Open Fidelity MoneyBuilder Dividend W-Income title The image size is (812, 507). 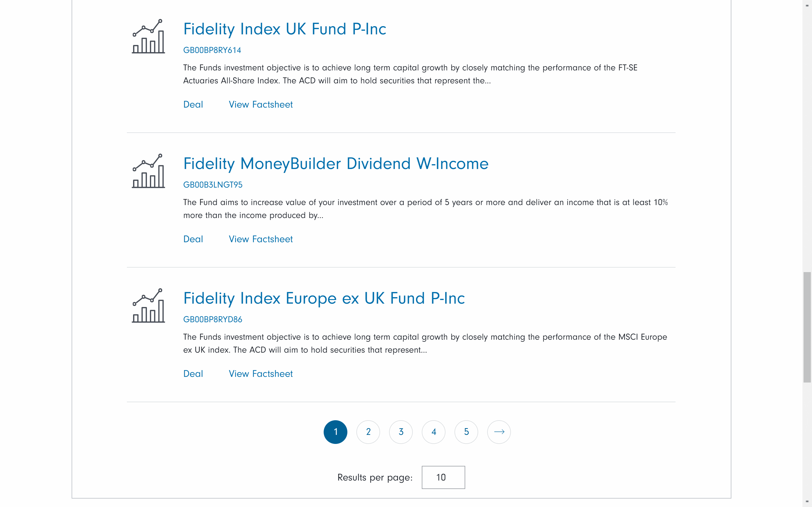336,164
